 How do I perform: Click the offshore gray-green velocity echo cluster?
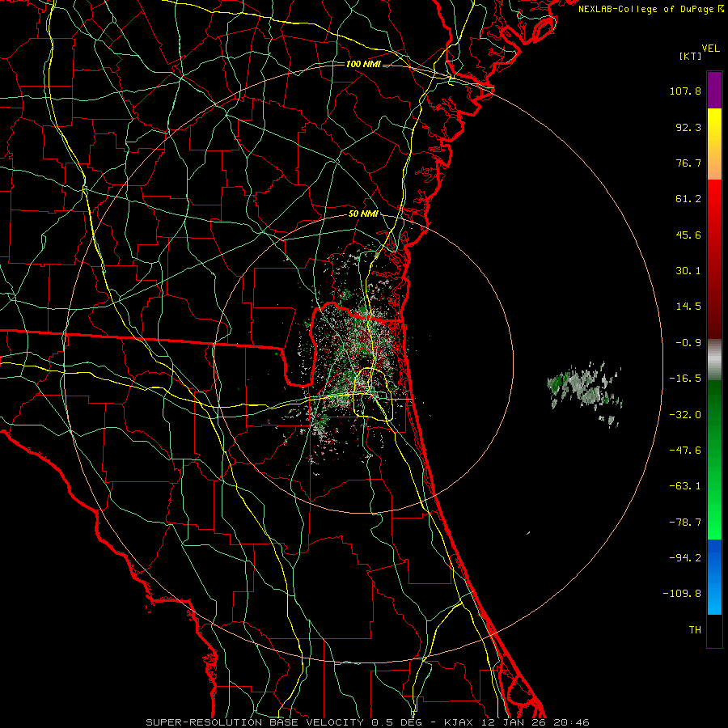point(585,390)
